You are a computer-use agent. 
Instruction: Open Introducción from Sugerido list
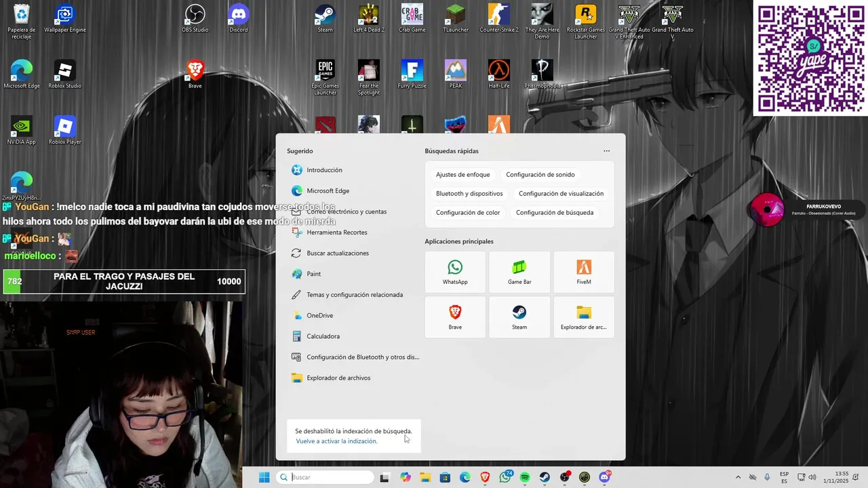click(x=353, y=170)
